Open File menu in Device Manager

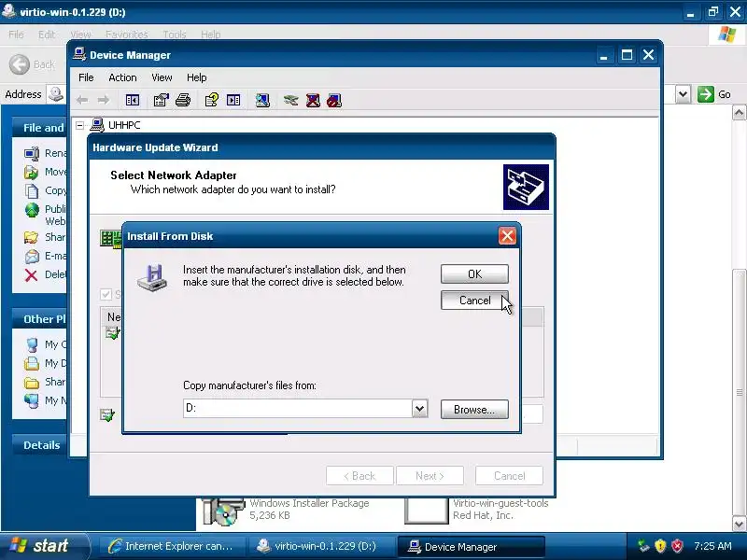pos(86,77)
